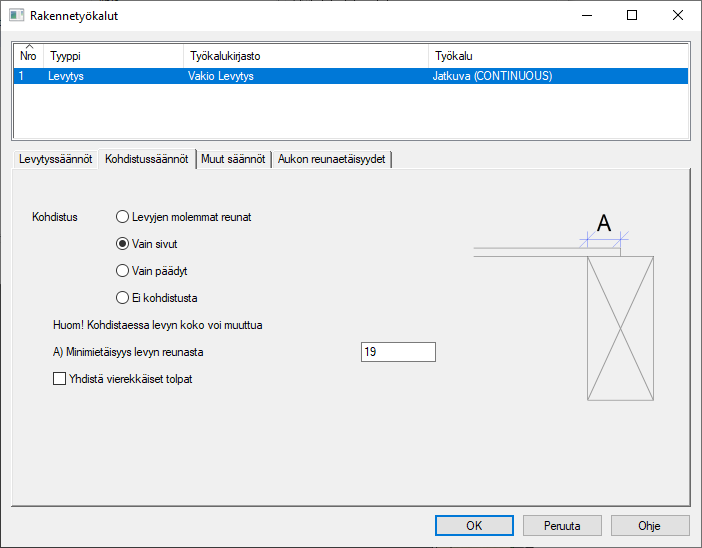Pick the Ei kohdistusta radio button
The width and height of the screenshot is (702, 548).
[123, 297]
